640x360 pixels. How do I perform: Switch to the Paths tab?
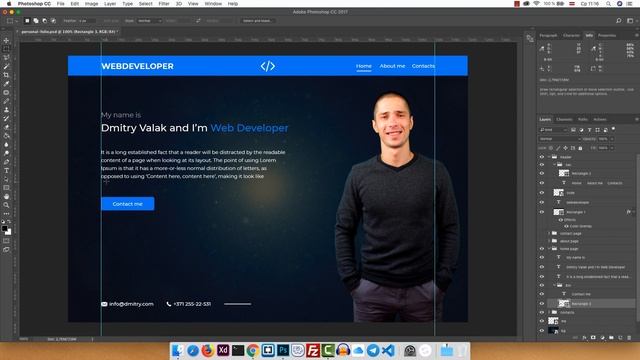(x=582, y=120)
